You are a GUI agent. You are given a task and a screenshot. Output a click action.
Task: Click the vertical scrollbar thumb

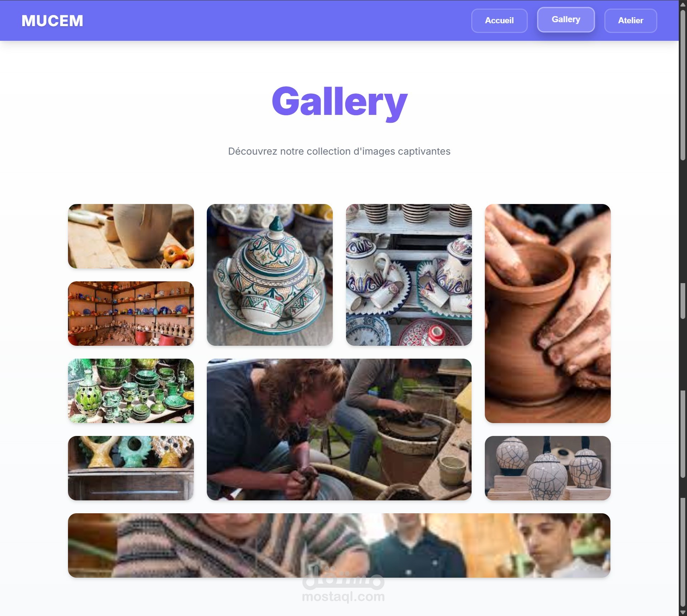click(x=683, y=85)
